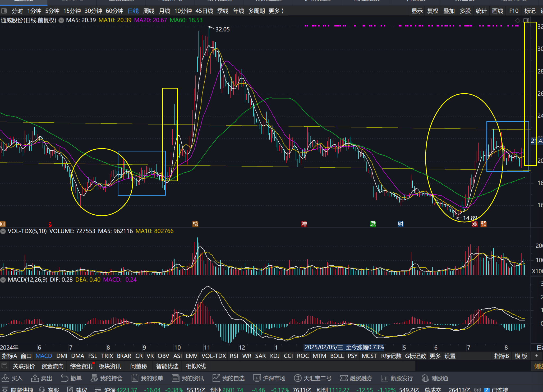Screen dimensions: 543x392
Task: Click the 买入 buy icon
Action: (6, 378)
